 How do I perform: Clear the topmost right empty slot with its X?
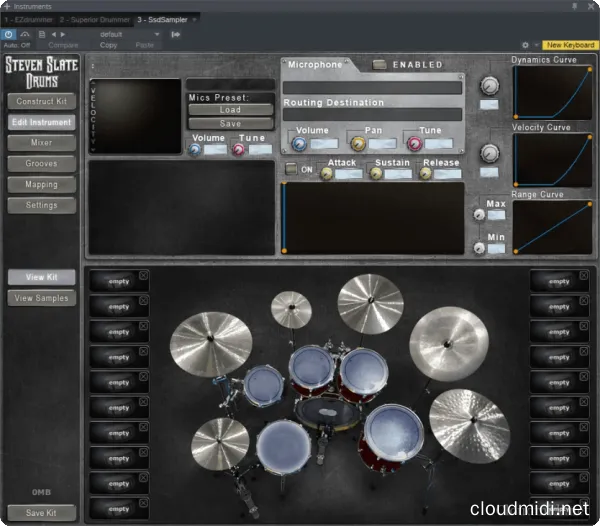[x=584, y=275]
